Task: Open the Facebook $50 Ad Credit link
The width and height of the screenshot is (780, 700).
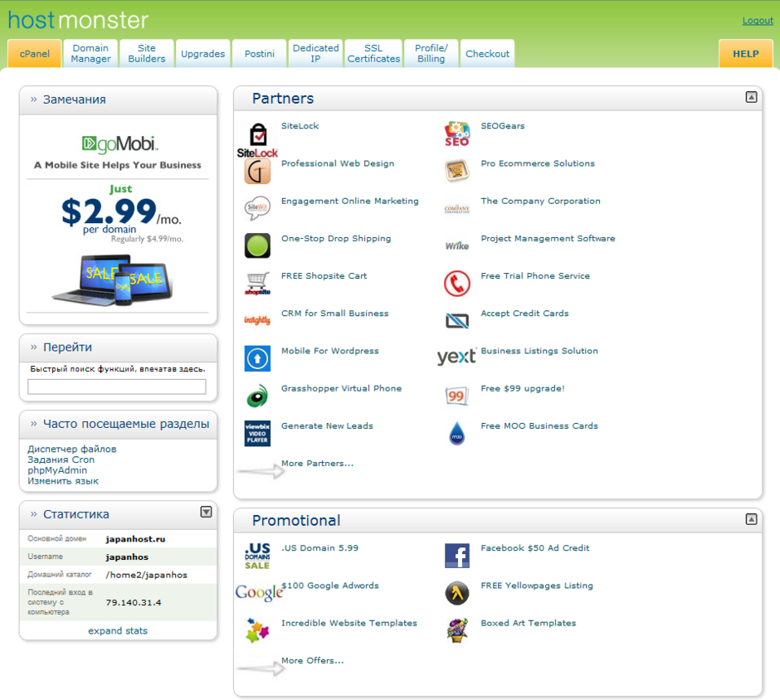Action: pyautogui.click(x=534, y=548)
